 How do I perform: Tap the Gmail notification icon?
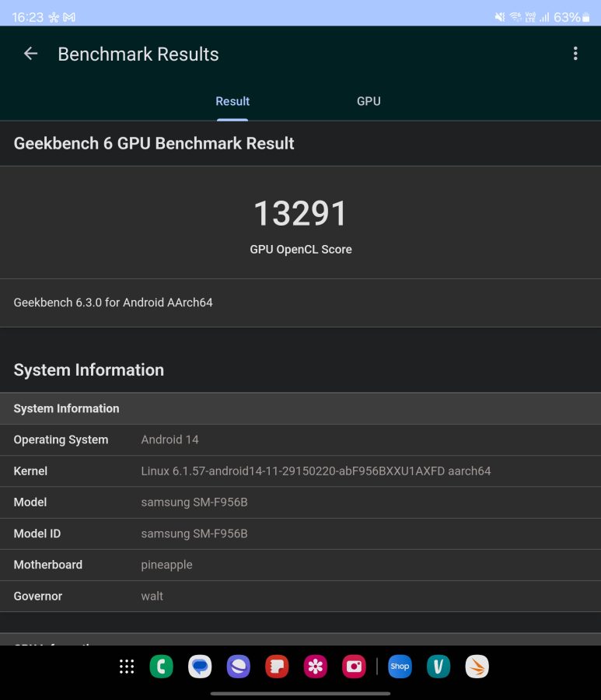click(x=69, y=17)
